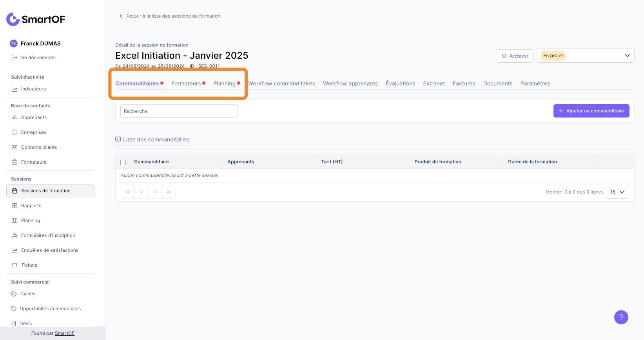Viewport: 644px width, 340px height.
Task: Click the Rapports table icon
Action: (x=15, y=206)
